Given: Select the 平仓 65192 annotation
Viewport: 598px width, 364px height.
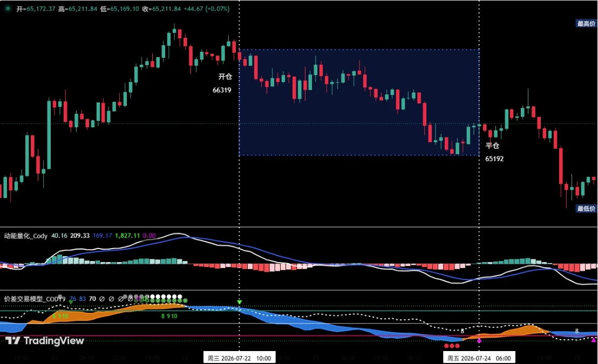Looking at the screenshot, I should pyautogui.click(x=494, y=152).
